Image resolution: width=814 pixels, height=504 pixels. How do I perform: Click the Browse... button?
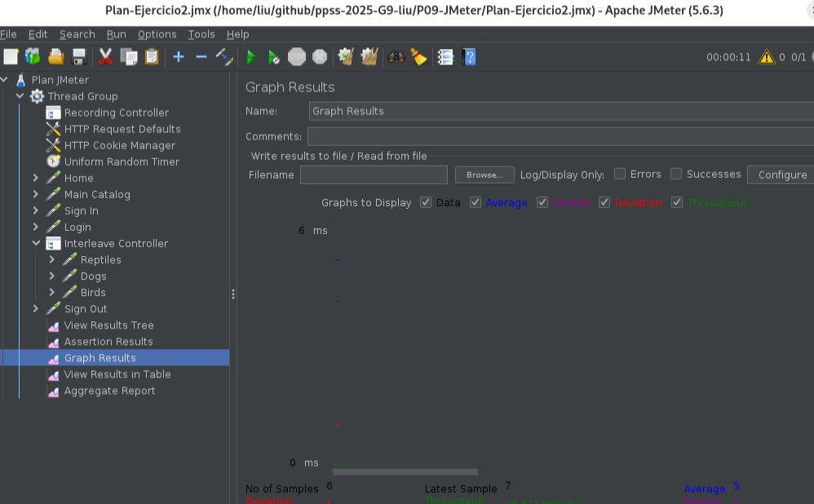pos(484,175)
